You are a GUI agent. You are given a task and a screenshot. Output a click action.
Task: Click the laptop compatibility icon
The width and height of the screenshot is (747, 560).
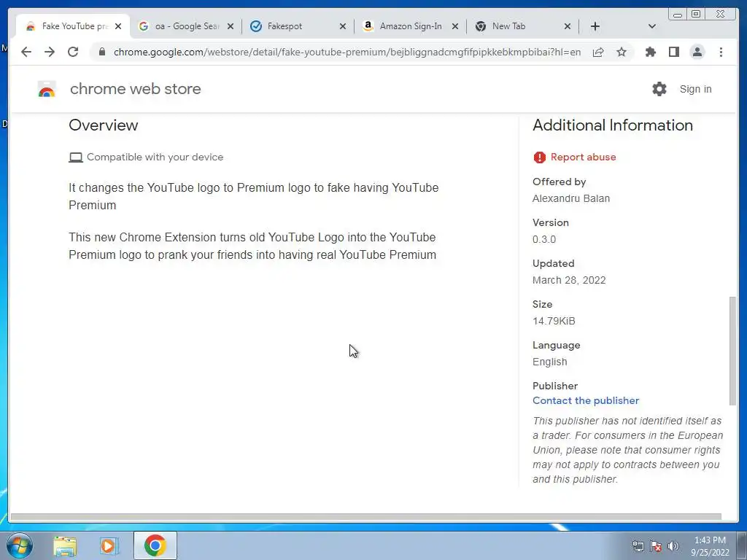point(76,157)
